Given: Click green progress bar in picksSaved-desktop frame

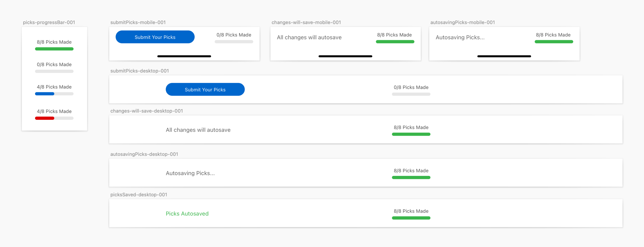Looking at the screenshot, I should [x=411, y=218].
